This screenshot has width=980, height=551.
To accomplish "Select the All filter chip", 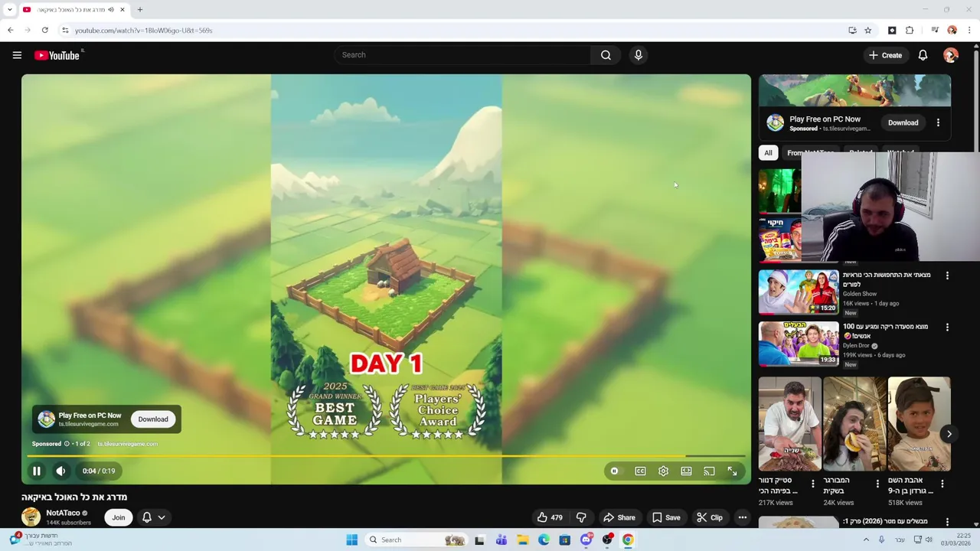I will tap(768, 152).
